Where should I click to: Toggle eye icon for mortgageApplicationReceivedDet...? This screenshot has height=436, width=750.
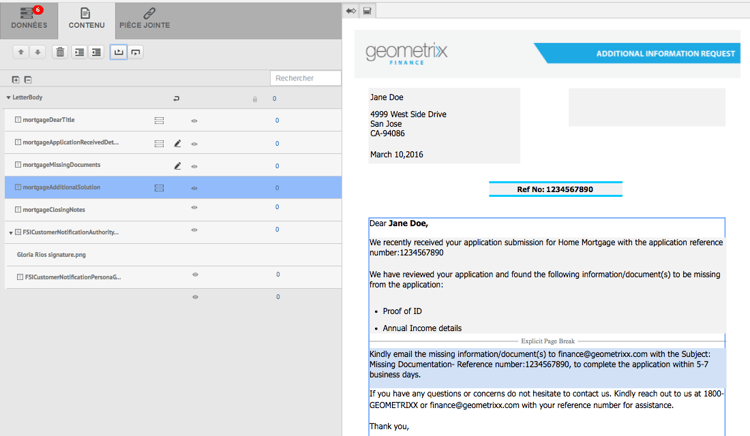coord(194,144)
